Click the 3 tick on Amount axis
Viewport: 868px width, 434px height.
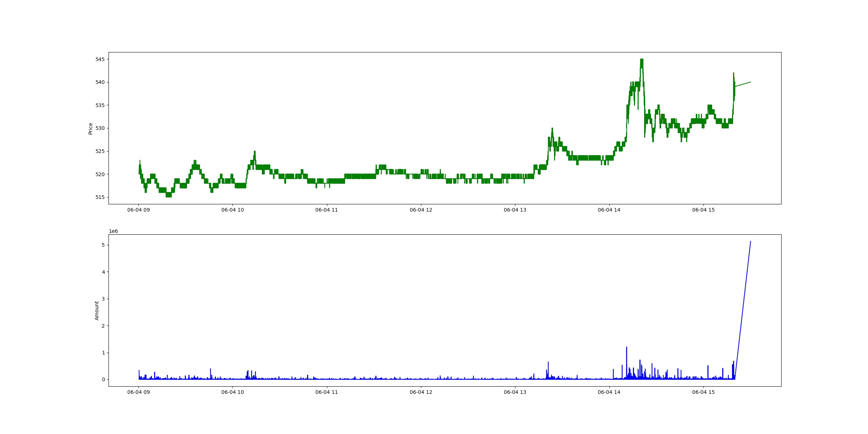(103, 299)
